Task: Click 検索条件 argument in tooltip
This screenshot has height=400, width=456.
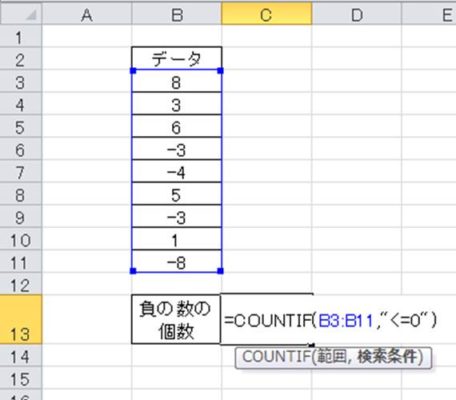Action: [x=387, y=357]
